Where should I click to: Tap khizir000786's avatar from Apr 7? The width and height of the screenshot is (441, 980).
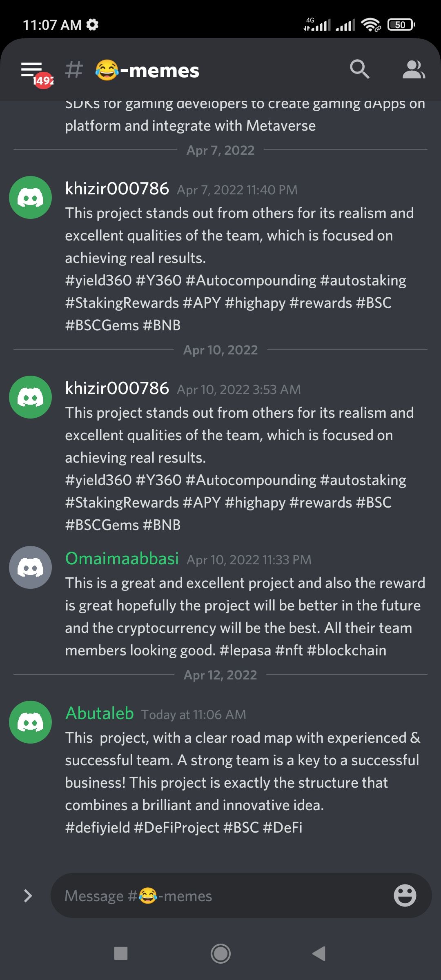click(x=31, y=197)
